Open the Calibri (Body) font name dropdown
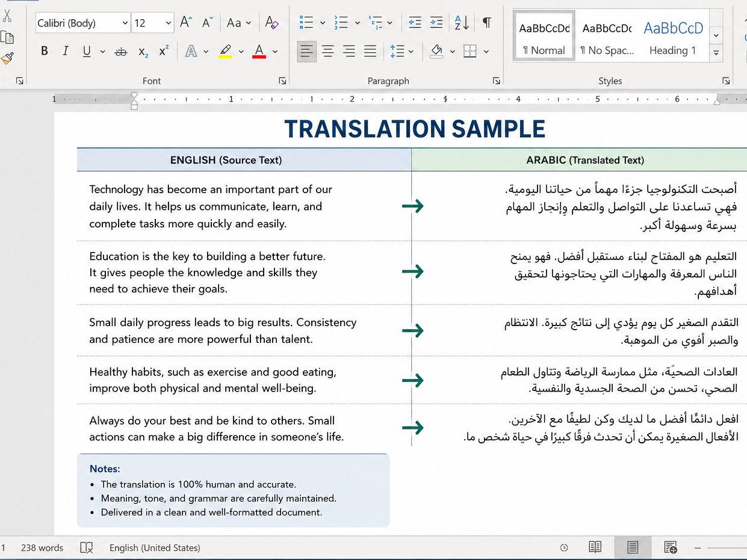747x560 pixels. point(125,23)
